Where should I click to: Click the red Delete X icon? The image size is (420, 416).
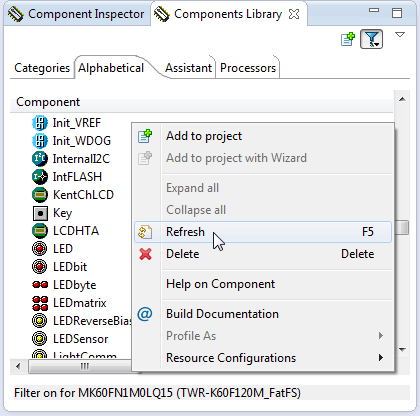(145, 254)
